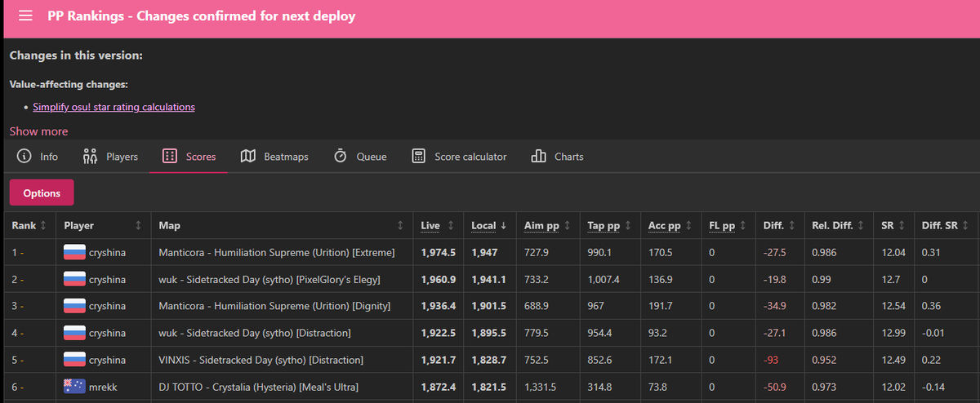Click the Charts bar-graph icon
Image resolution: width=980 pixels, height=403 pixels.
point(539,156)
